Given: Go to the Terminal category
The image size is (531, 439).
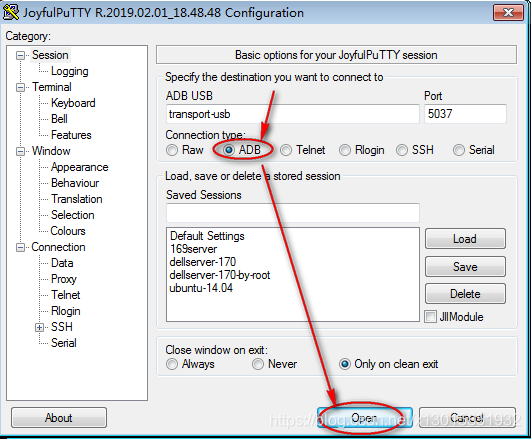Looking at the screenshot, I should click(52, 87).
